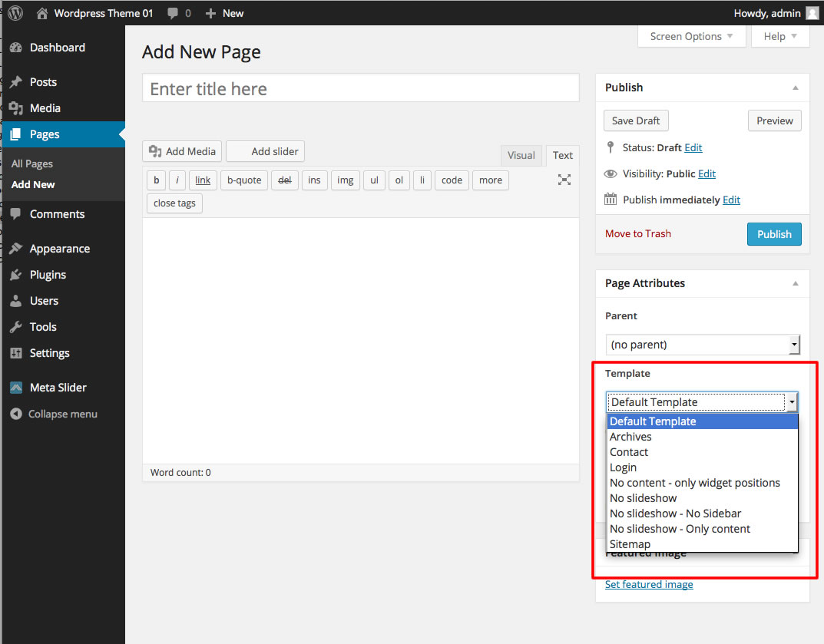Insert image with img button

tap(346, 180)
